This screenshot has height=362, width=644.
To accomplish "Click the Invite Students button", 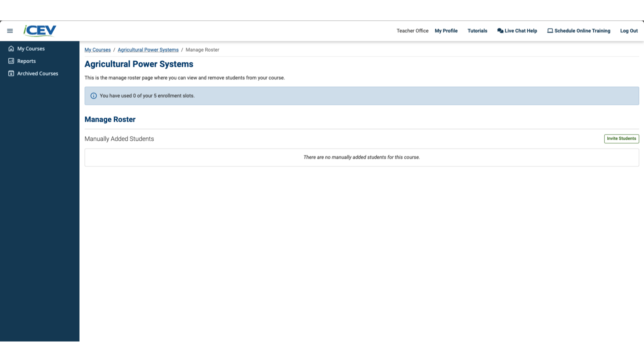I will pos(622,139).
